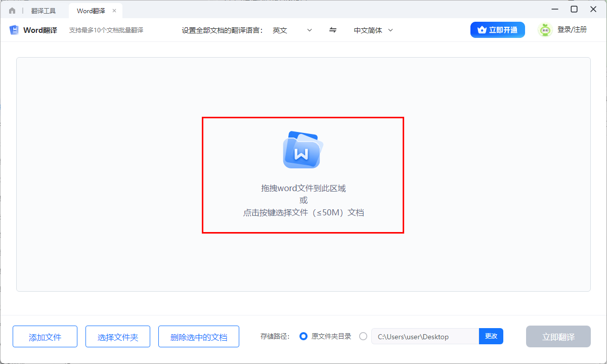Select the 原文件夹目录 radio button
The height and width of the screenshot is (364, 607).
tap(303, 336)
